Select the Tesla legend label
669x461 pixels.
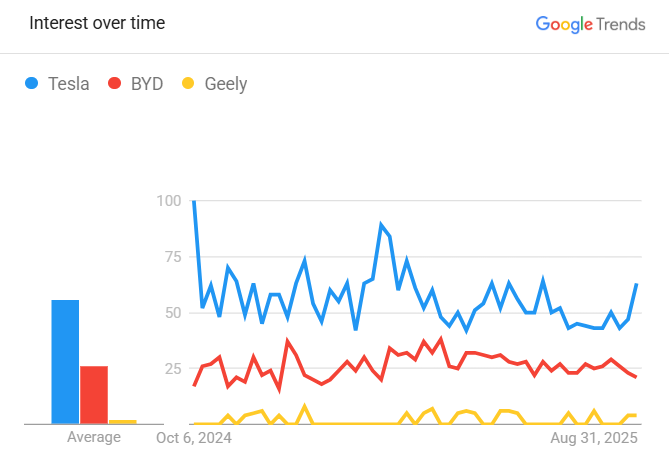tap(69, 84)
